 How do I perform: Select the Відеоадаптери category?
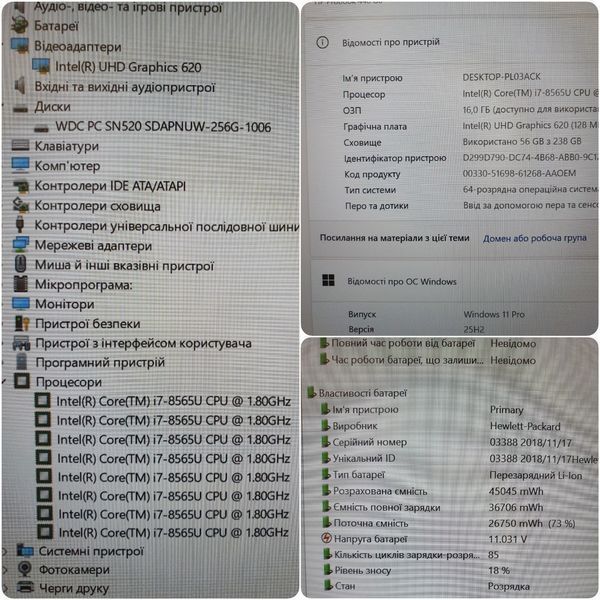tap(78, 46)
